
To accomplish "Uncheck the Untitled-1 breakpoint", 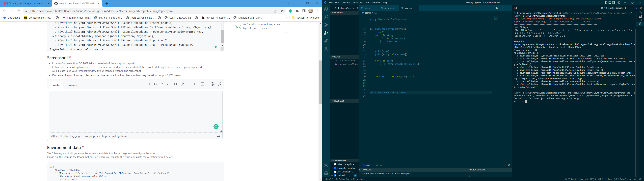I will tap(335, 175).
